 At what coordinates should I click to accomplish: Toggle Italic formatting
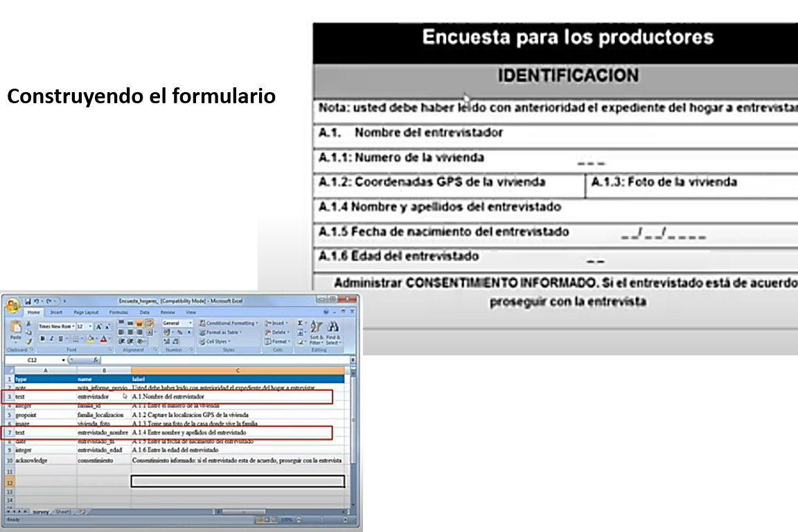coord(51,339)
